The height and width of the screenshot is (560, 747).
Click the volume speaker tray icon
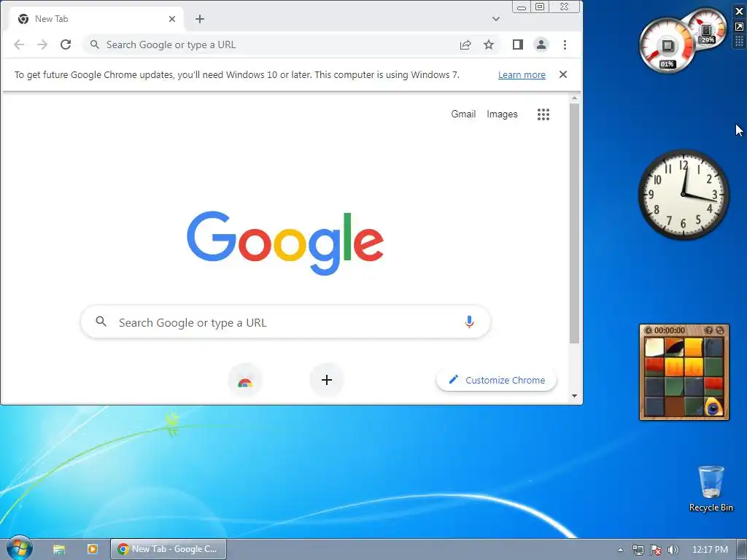(x=673, y=550)
